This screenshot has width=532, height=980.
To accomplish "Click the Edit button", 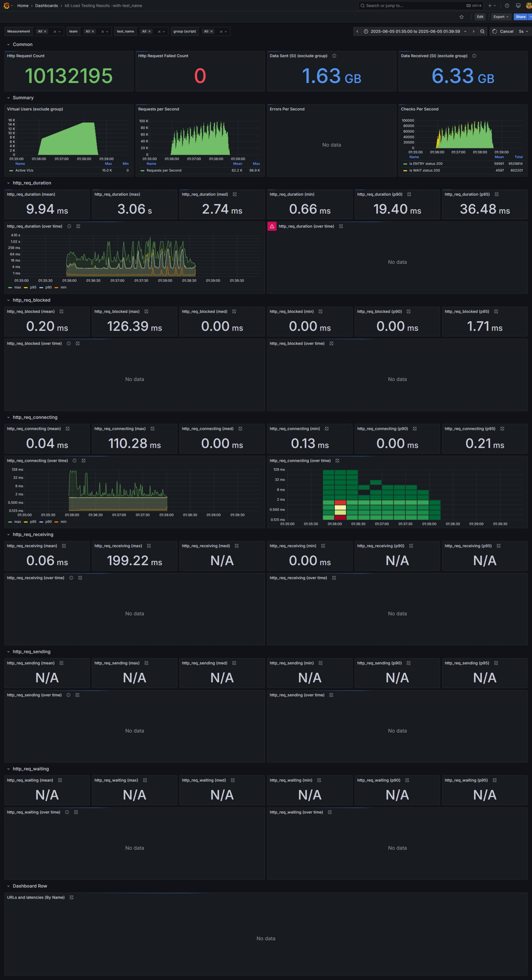I will pyautogui.click(x=480, y=17).
